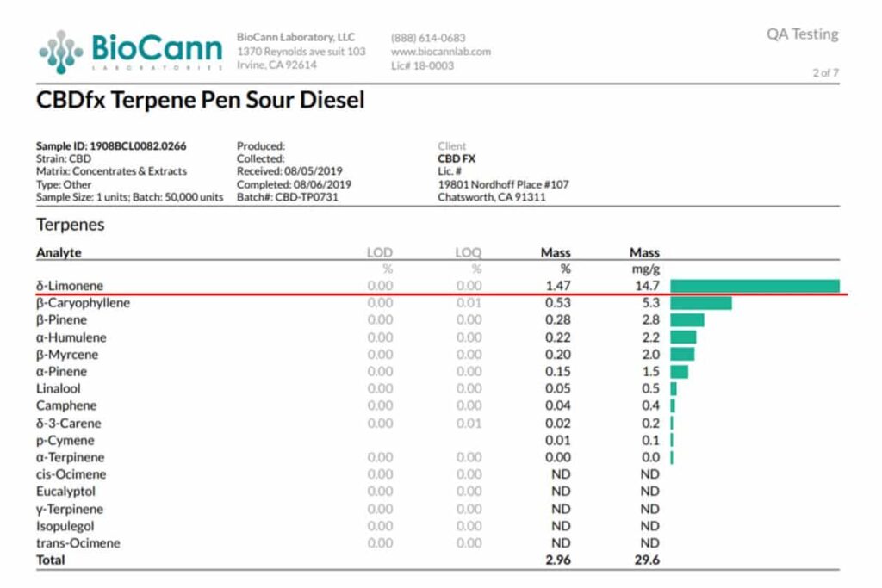This screenshot has width=882, height=588.
Task: Click the Produced: label
Action: tap(261, 145)
